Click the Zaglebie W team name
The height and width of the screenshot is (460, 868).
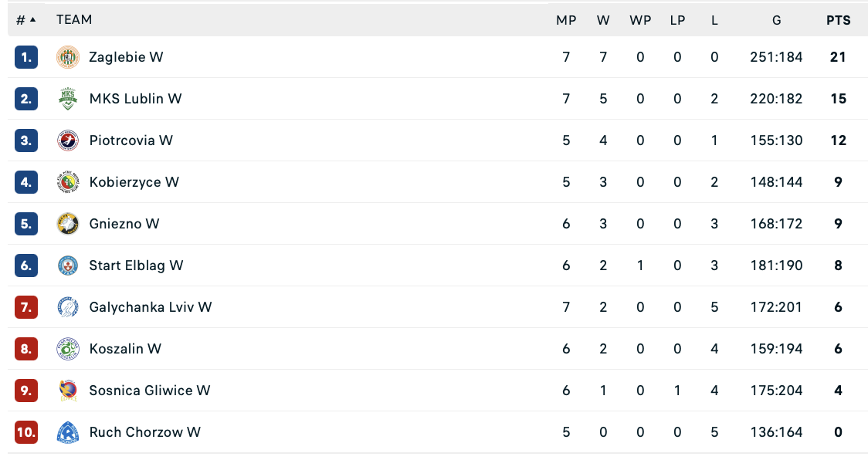[x=126, y=57]
